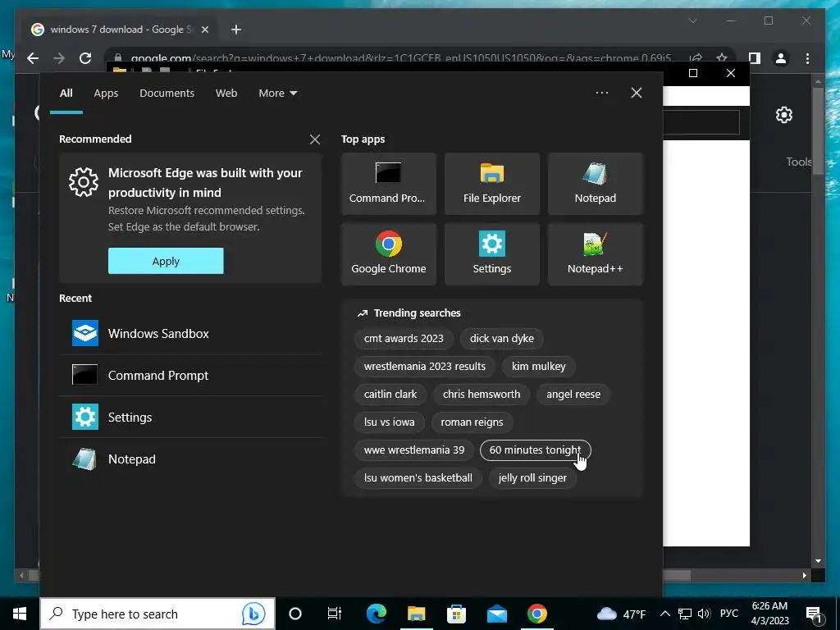
Task: Open weather widget showing 47°F
Action: click(622, 614)
